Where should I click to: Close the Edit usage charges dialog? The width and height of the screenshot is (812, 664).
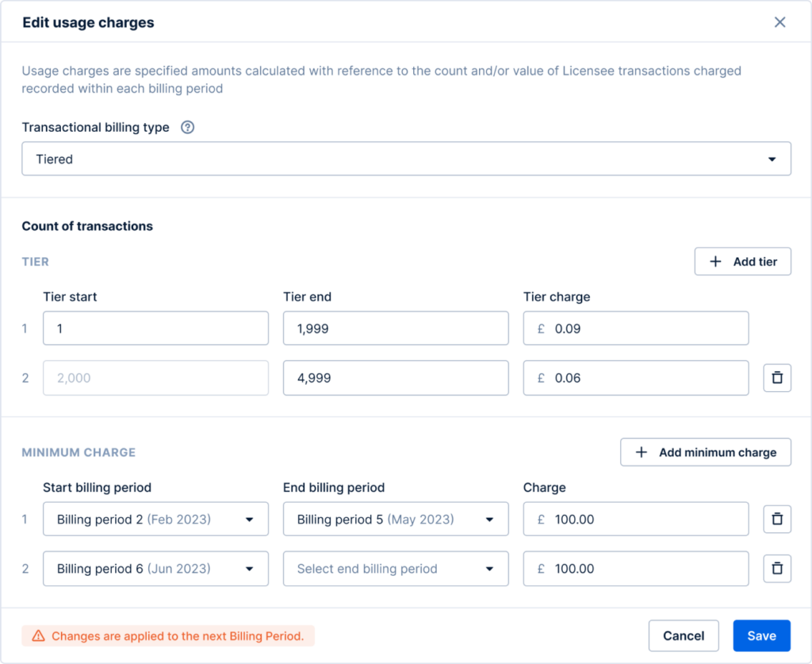click(779, 22)
